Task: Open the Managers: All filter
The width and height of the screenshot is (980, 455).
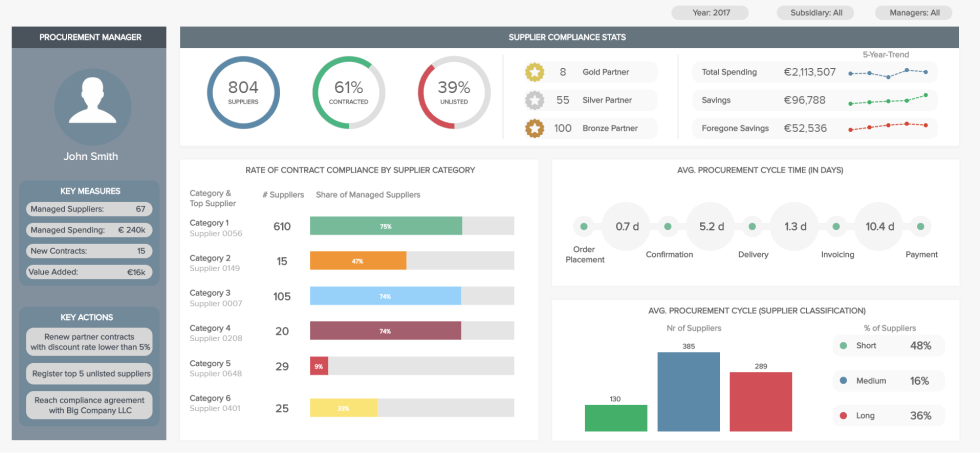Action: [x=913, y=13]
